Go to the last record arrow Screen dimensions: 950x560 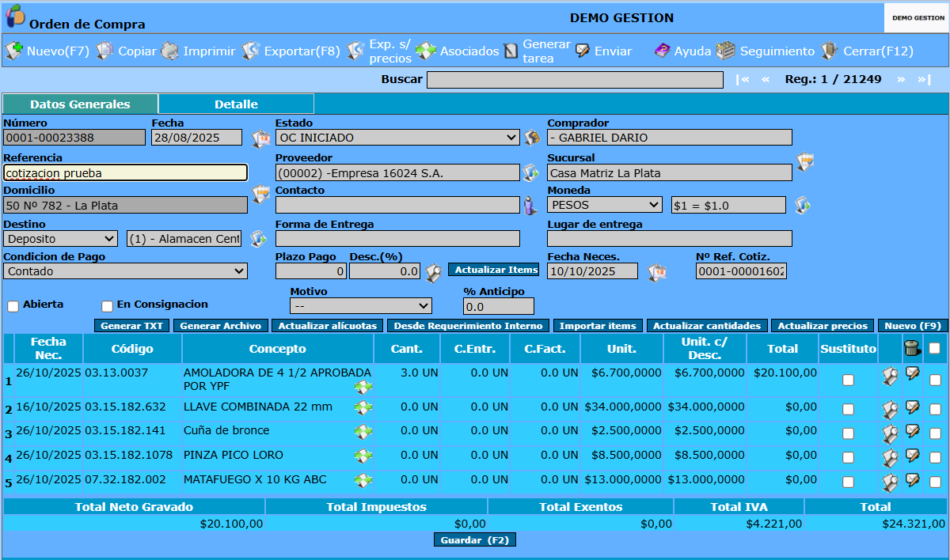pyautogui.click(x=923, y=79)
